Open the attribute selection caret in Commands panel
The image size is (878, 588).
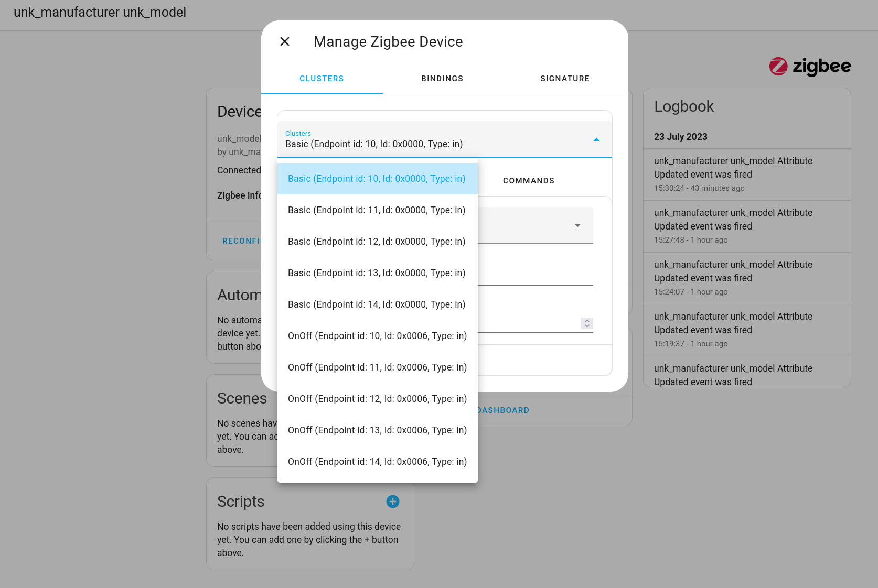click(577, 225)
